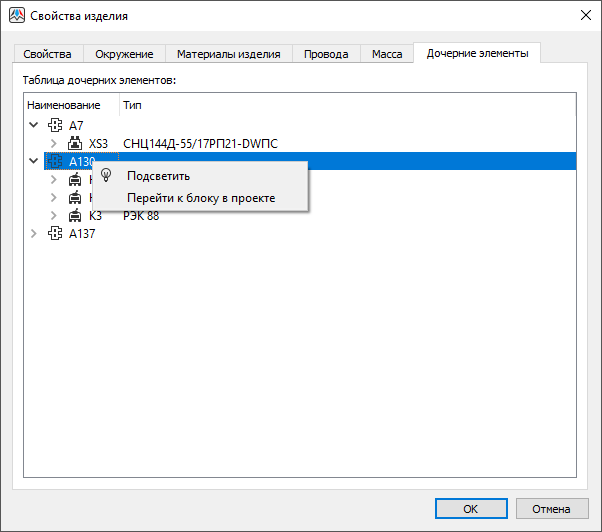Click the Отмена button
Screen dimensions: 602x532
tap(550, 508)
